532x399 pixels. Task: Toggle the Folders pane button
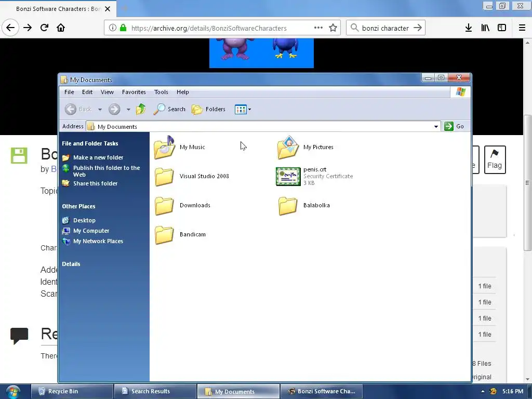(208, 109)
